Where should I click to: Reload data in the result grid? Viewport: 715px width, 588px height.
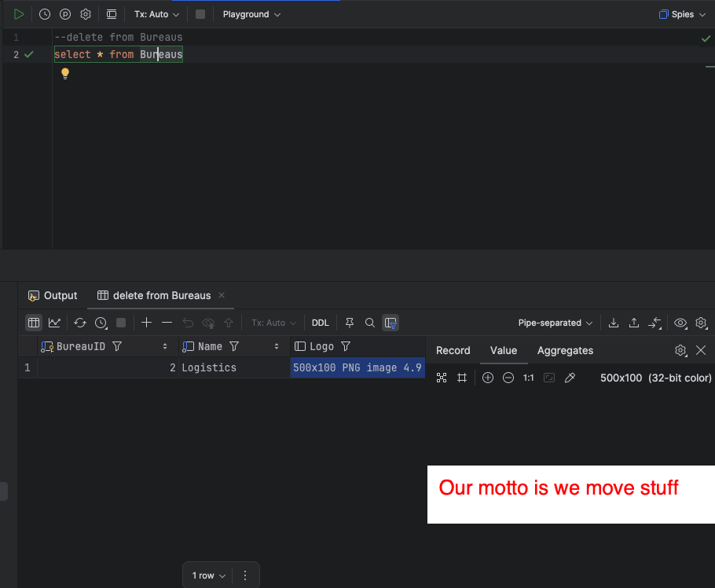coord(79,322)
